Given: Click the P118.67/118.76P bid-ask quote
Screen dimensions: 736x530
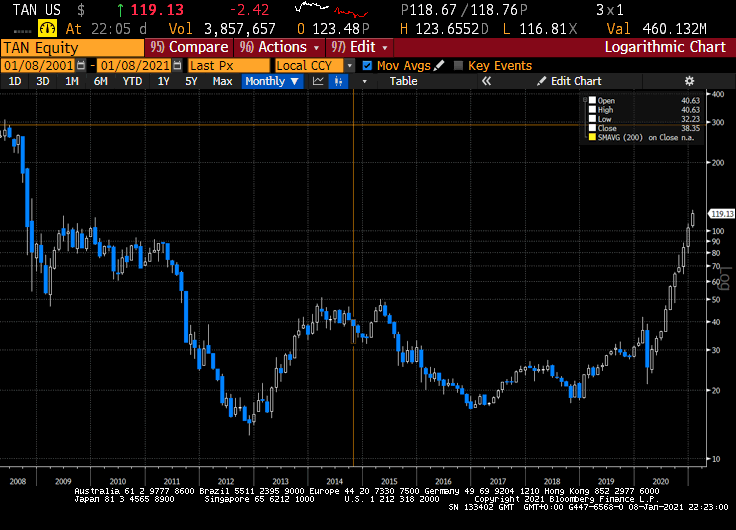Looking at the screenshot, I should [465, 10].
